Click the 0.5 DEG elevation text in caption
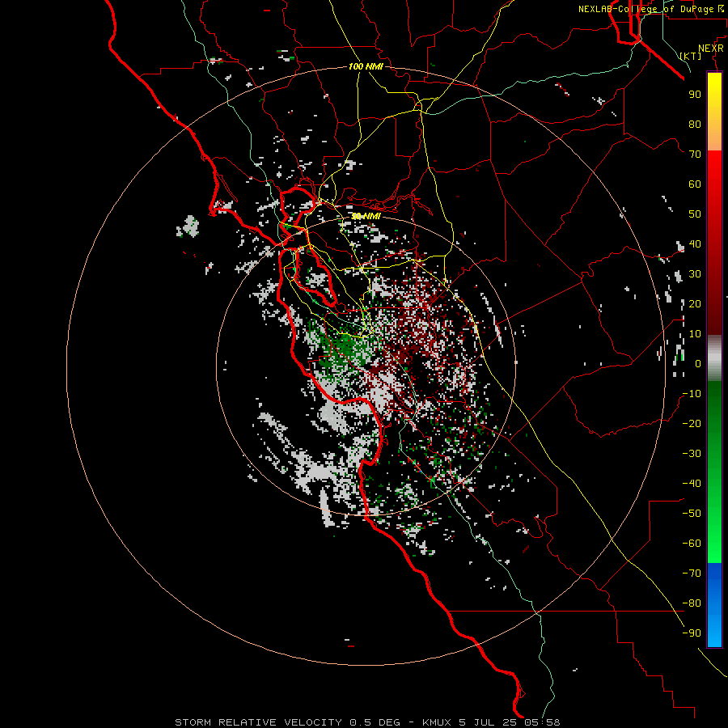 point(375,722)
